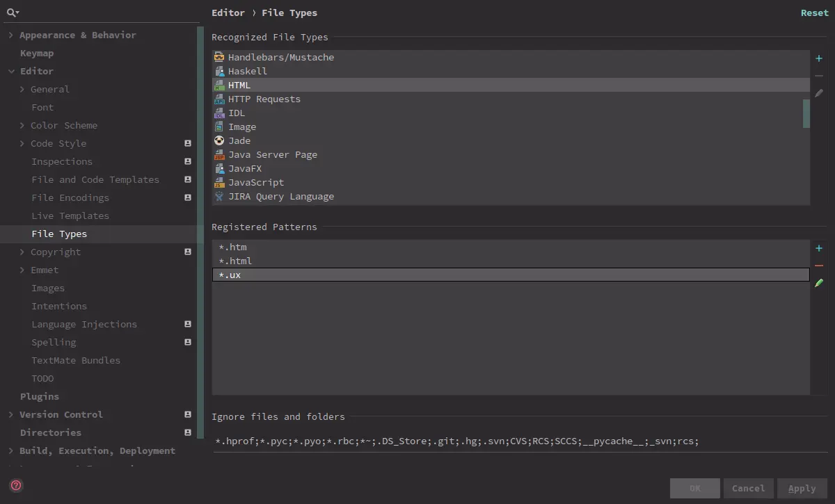Image resolution: width=835 pixels, height=504 pixels.
Task: Add a new recognized file type
Action: (819, 59)
